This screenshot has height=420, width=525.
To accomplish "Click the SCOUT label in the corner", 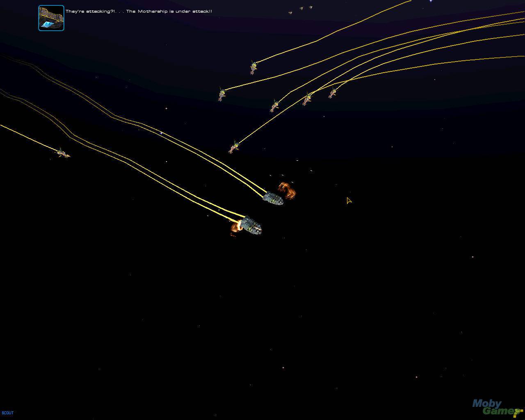I will click(x=8, y=413).
